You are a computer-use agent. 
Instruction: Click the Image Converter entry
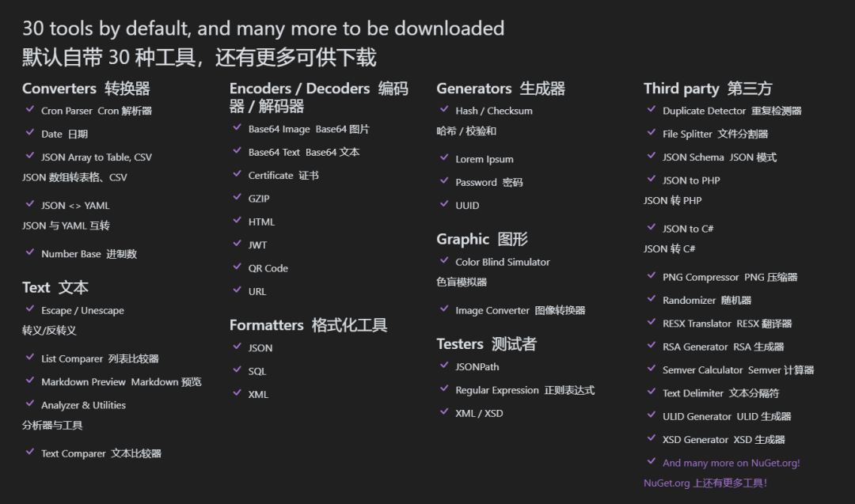(x=519, y=310)
